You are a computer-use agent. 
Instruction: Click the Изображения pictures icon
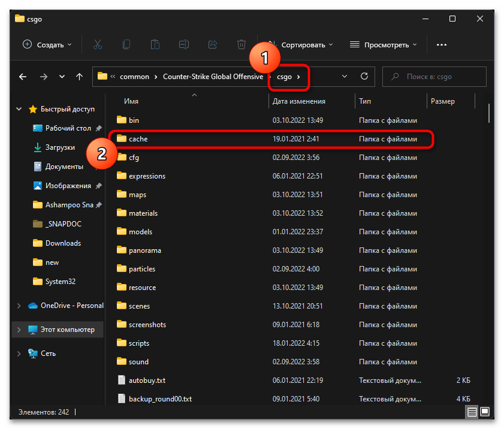pos(38,186)
